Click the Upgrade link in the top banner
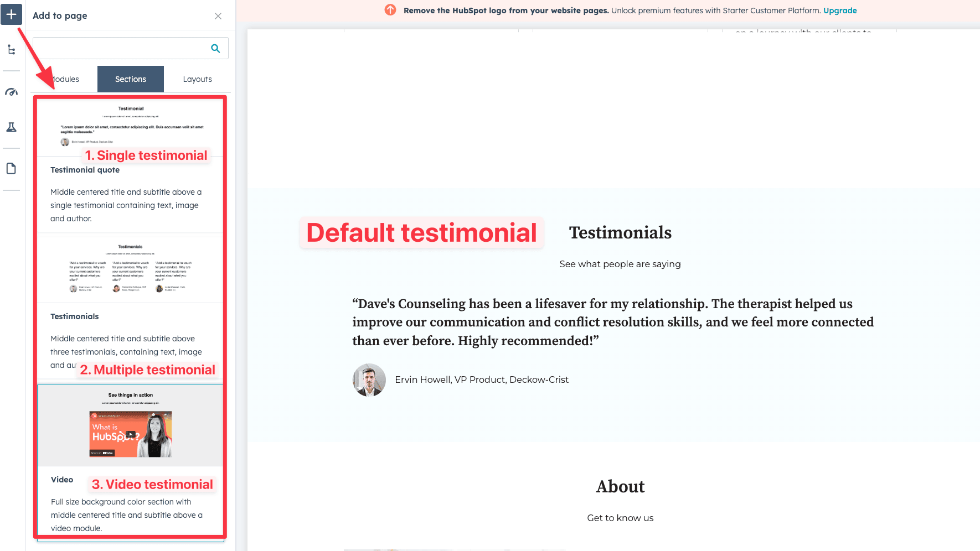 pos(840,10)
